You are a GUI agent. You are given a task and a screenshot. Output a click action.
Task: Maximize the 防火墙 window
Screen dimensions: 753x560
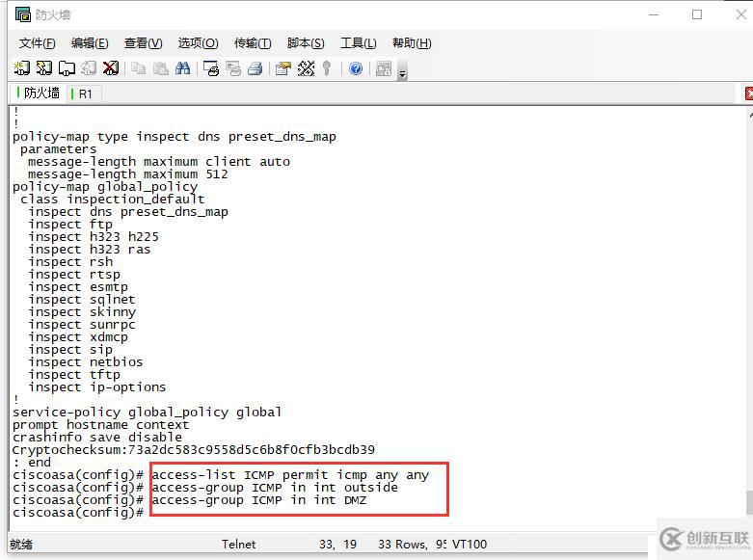697,14
